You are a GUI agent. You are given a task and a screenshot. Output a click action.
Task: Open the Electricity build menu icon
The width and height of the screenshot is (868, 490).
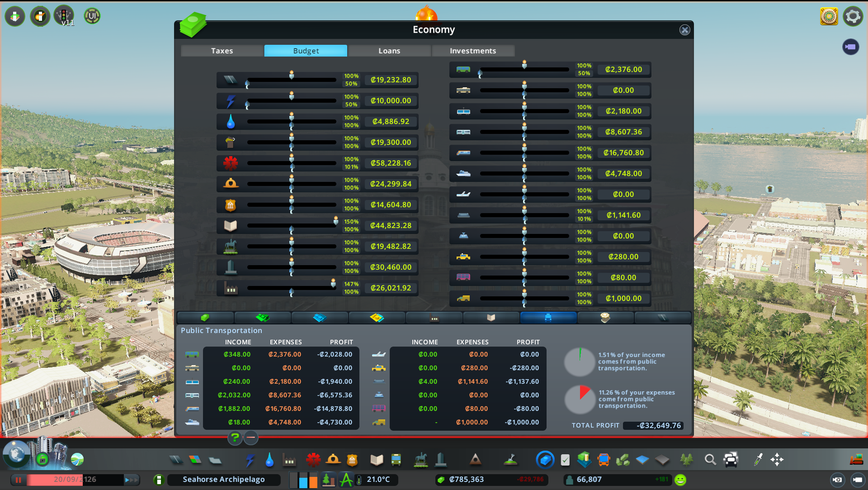point(250,460)
